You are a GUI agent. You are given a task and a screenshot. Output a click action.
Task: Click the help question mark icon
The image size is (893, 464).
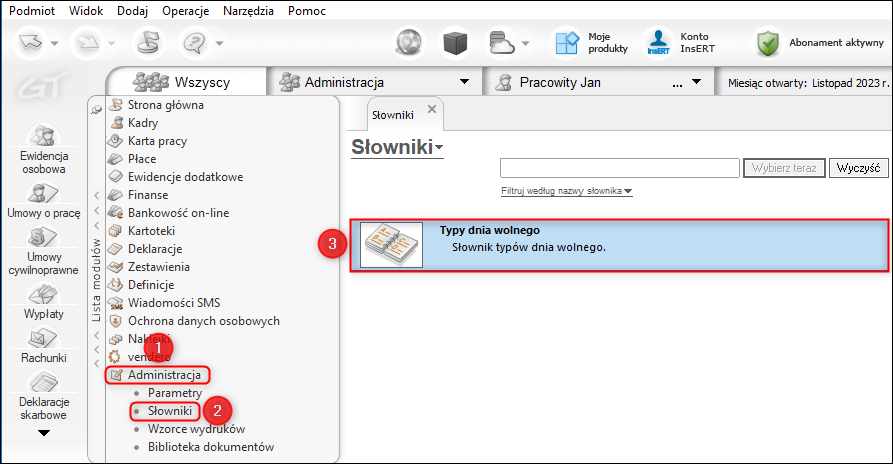pos(195,43)
